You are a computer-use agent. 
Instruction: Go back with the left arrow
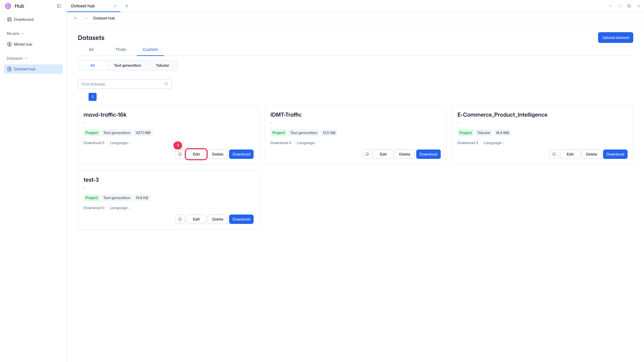[76, 18]
